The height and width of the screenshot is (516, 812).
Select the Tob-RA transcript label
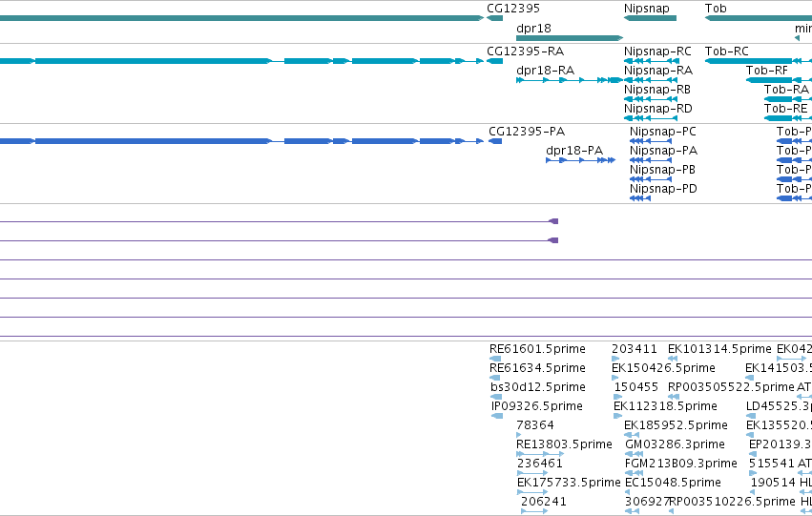click(786, 90)
